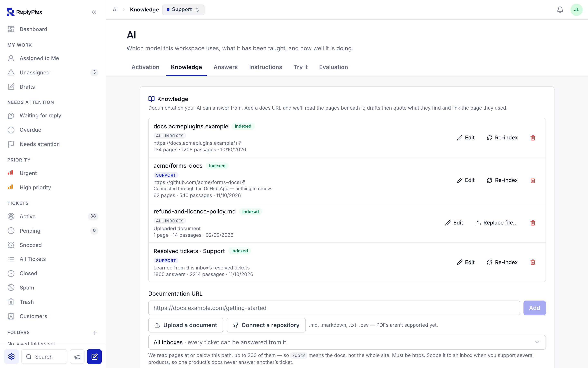The image size is (588, 368).
Task: Switch to the Activation tab
Action: pyautogui.click(x=145, y=67)
